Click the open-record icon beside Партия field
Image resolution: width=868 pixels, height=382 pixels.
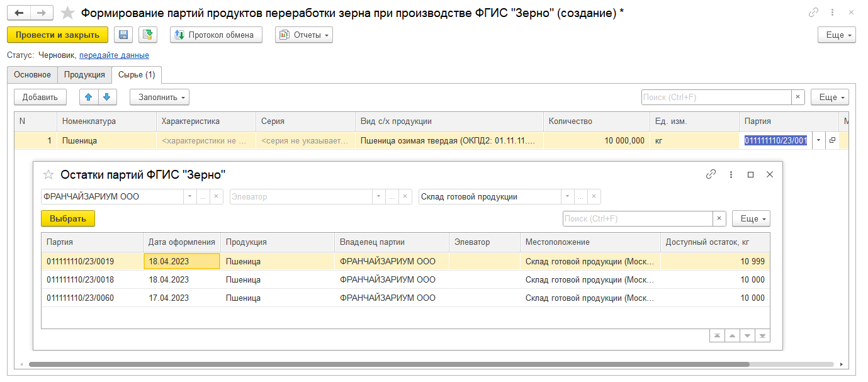click(832, 140)
